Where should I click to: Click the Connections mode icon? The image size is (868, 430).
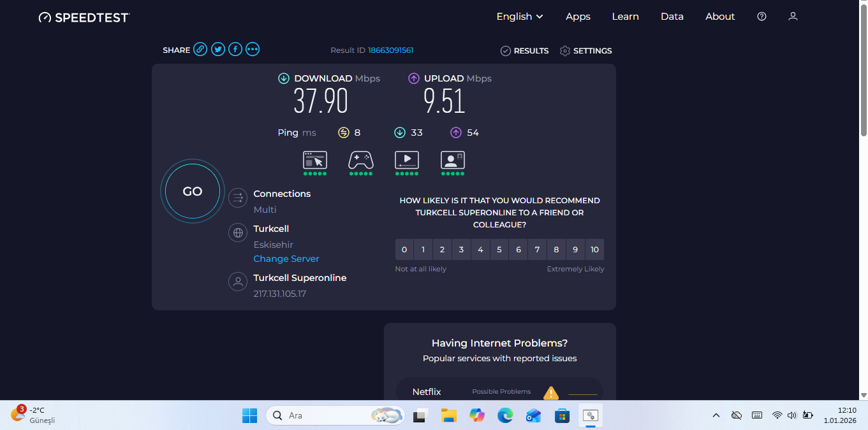pyautogui.click(x=238, y=197)
